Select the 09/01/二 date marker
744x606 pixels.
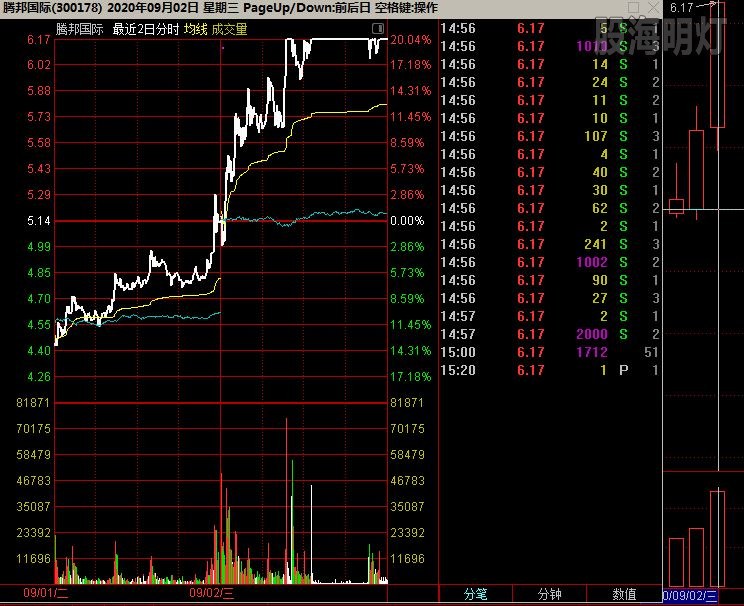click(x=46, y=593)
